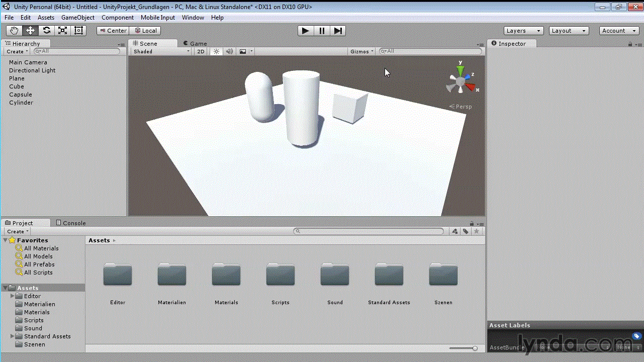Image resolution: width=644 pixels, height=362 pixels.
Task: Click the scene gizmo X axis cone
Action: 471,87
